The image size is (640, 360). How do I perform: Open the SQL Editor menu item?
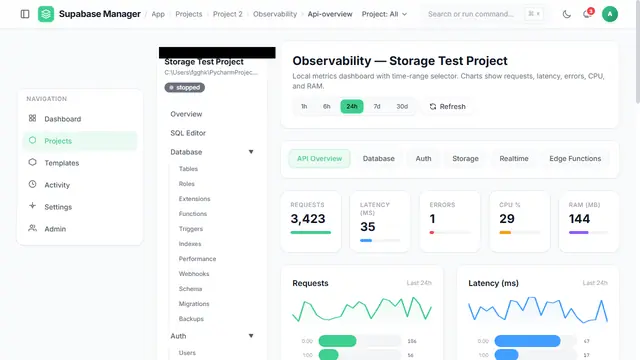[188, 133]
